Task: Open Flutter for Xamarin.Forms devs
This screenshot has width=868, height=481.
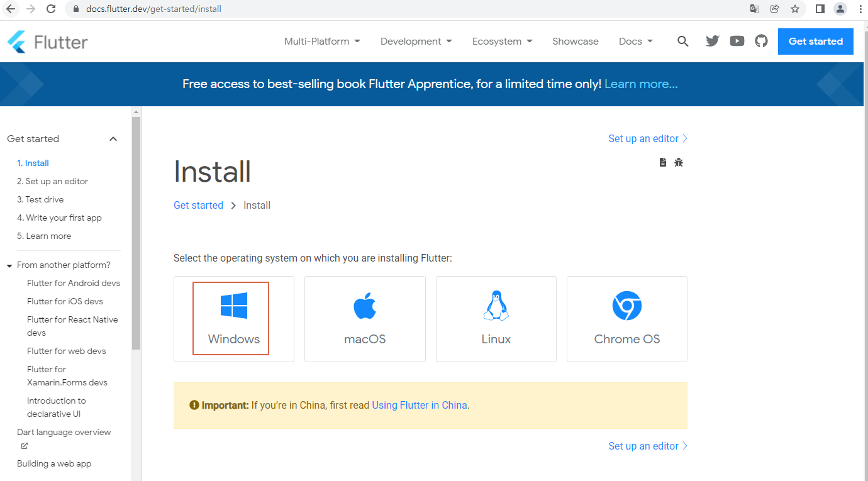Action: pos(67,375)
